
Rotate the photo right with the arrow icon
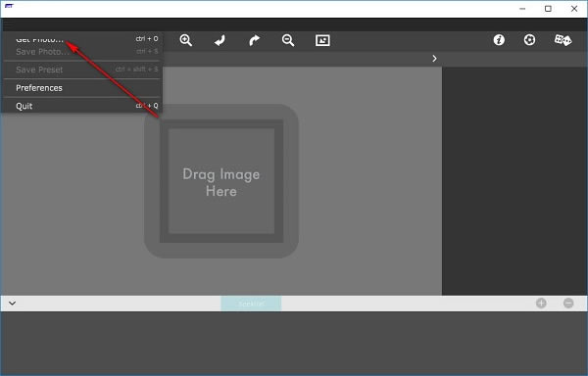coord(254,40)
